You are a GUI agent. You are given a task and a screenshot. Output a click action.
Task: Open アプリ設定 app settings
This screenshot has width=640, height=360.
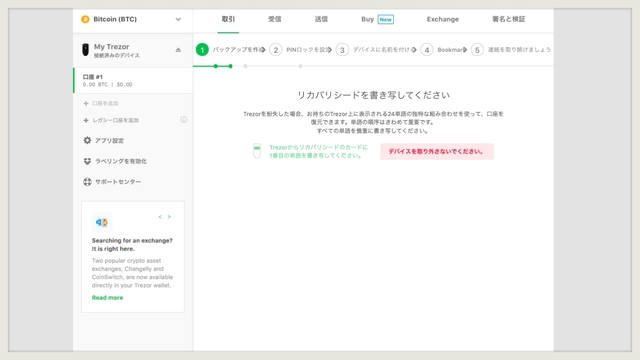click(x=103, y=140)
